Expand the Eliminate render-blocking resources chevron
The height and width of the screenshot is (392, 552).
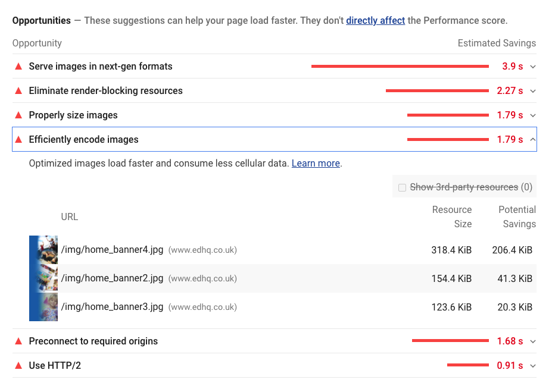point(533,91)
